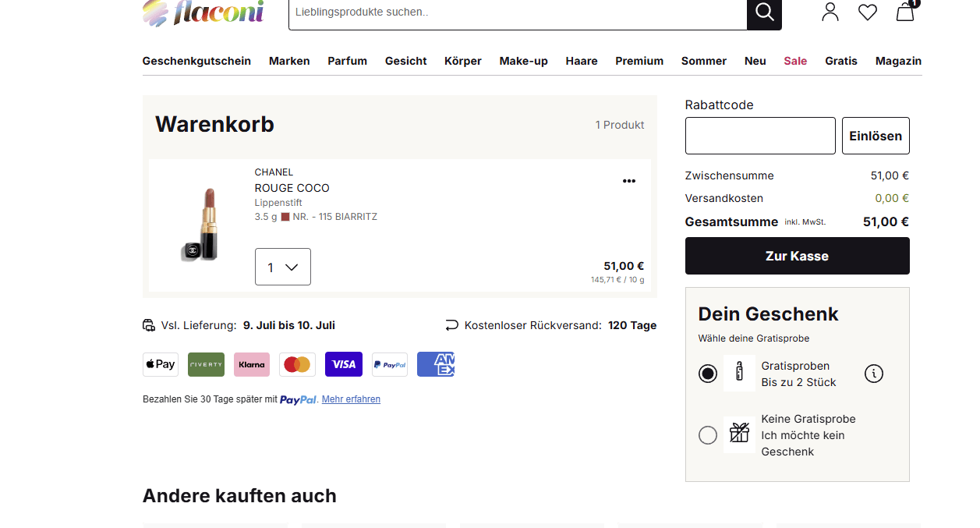Open the three-dot product options menu
This screenshot has height=528, width=980.
tap(629, 181)
